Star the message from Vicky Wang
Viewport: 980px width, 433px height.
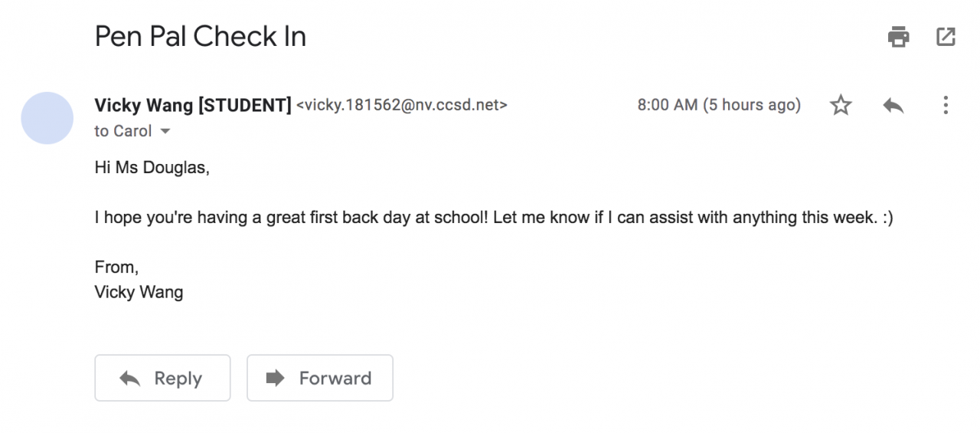841,106
